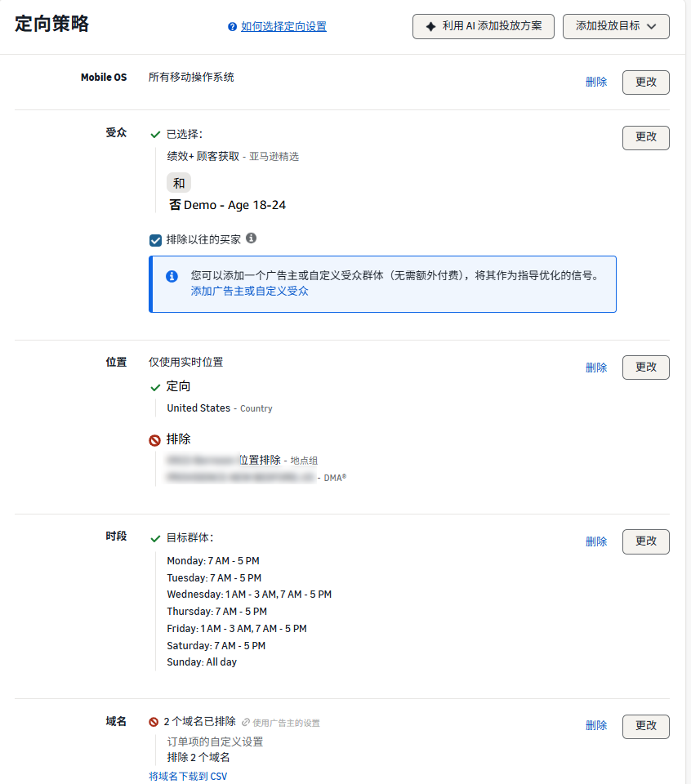Open the 添加投放目标 dropdown
691x784 pixels.
[x=616, y=26]
